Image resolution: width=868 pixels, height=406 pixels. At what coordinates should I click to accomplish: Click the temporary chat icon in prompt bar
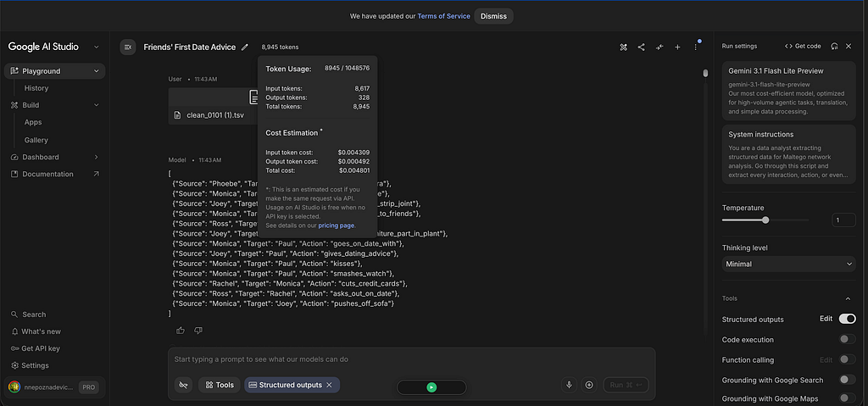pyautogui.click(x=183, y=385)
